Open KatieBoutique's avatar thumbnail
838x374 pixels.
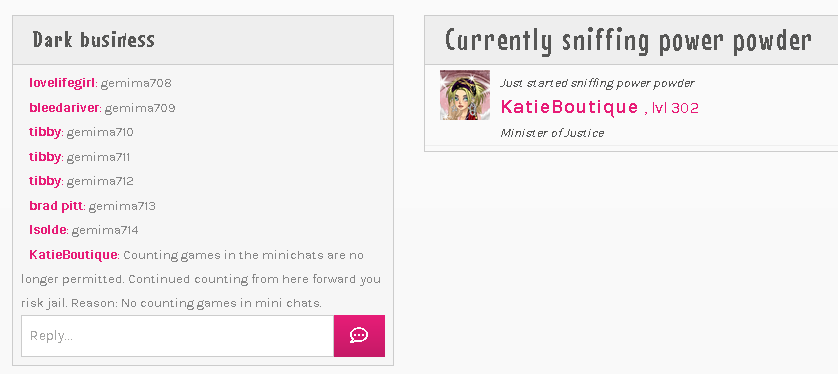464,95
